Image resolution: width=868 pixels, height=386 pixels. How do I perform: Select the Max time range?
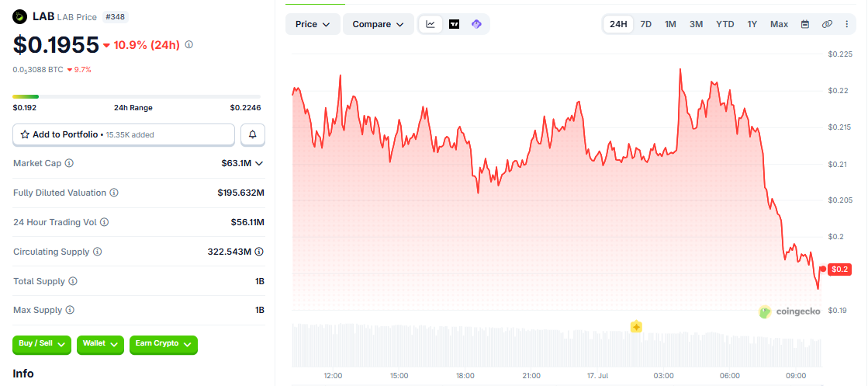tap(779, 24)
